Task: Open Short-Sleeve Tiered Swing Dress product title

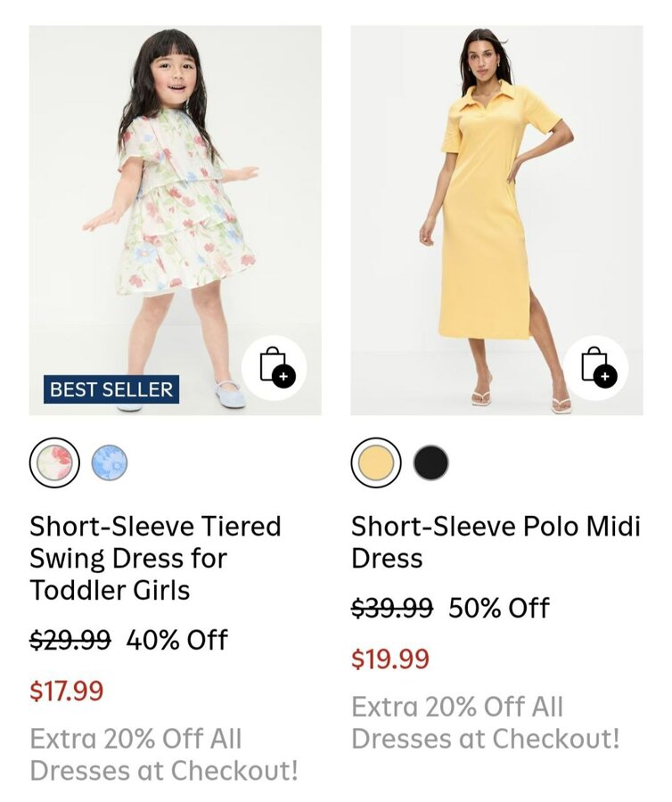Action: (x=155, y=558)
